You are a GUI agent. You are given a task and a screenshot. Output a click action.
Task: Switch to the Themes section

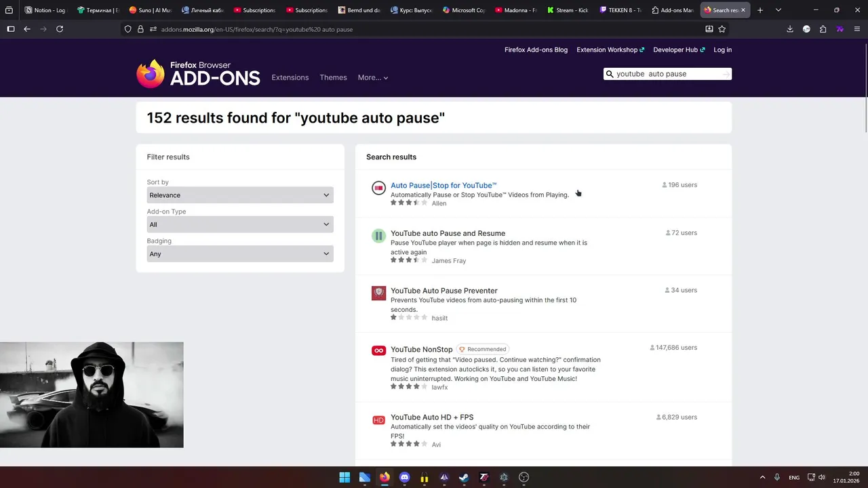click(x=333, y=77)
